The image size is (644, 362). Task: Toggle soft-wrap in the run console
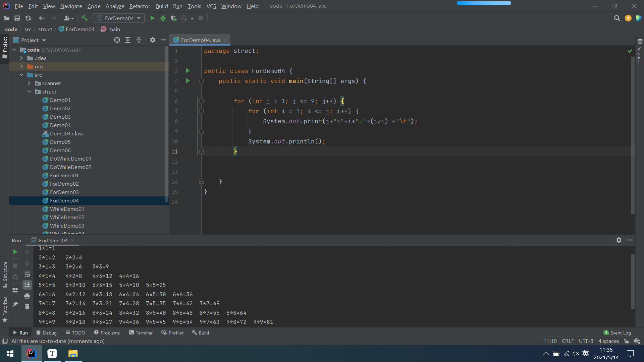tap(27, 274)
